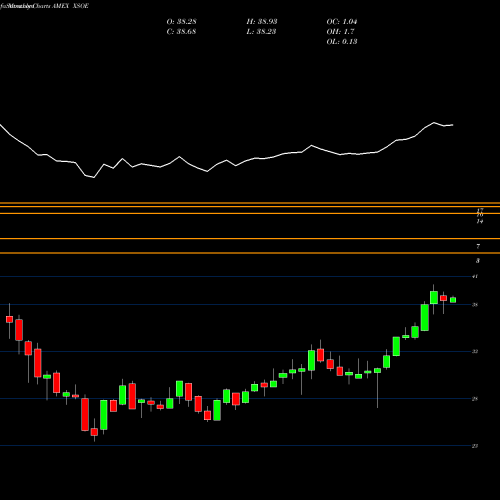500x500 pixels.
Task: Select the 32 price axis label
Action: click(x=475, y=351)
